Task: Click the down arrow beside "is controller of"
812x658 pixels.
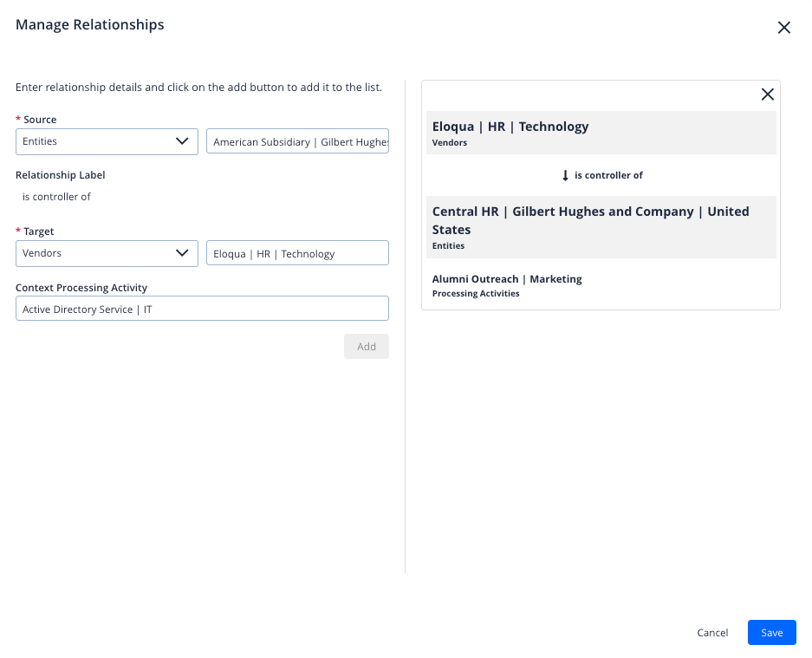Action: 565,176
